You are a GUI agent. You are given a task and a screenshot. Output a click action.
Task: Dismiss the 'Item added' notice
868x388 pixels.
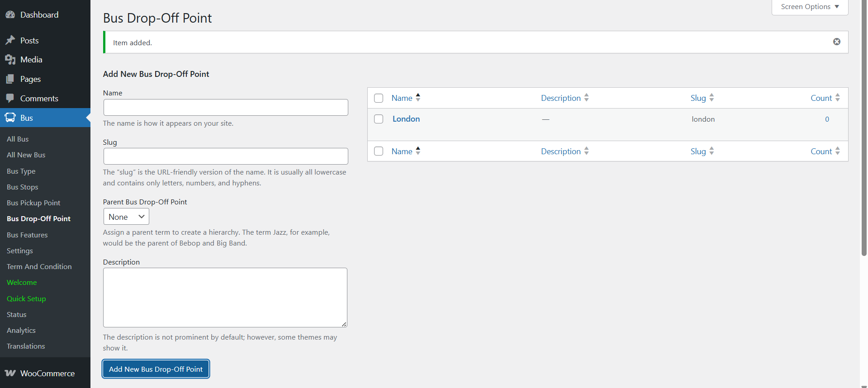[x=836, y=42]
